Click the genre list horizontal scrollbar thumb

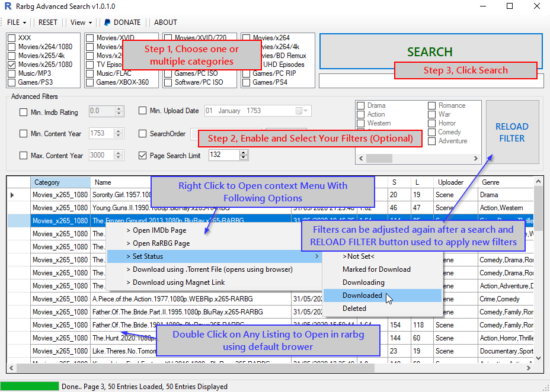coord(379,159)
